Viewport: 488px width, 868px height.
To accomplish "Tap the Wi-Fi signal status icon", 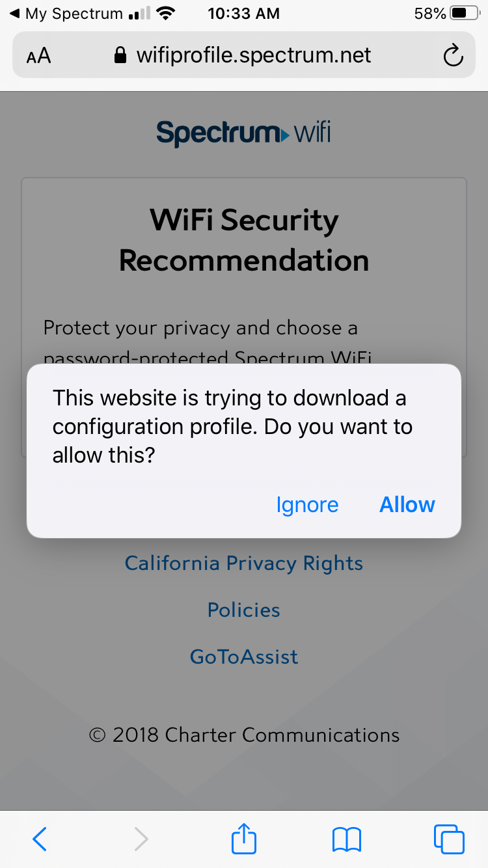I will click(x=167, y=14).
